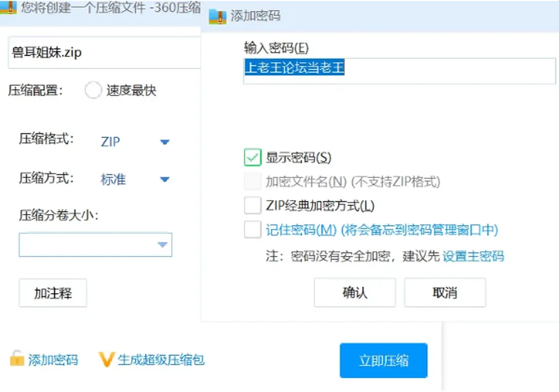Click the 加注释 button

tap(53, 293)
